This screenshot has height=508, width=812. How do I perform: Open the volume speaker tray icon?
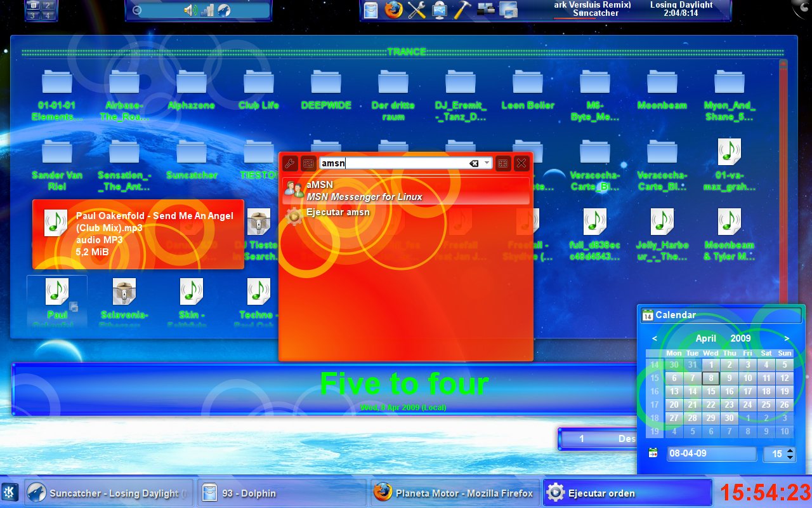pos(190,10)
